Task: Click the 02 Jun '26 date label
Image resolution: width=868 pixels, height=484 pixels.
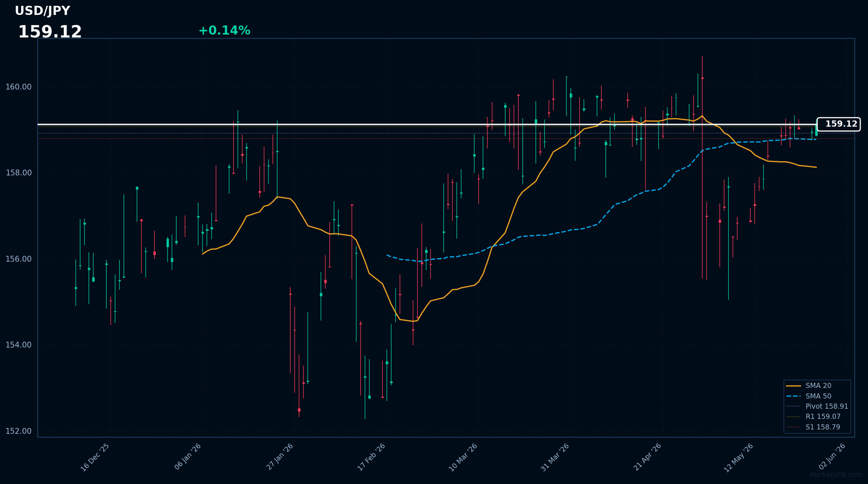Action: click(832, 456)
